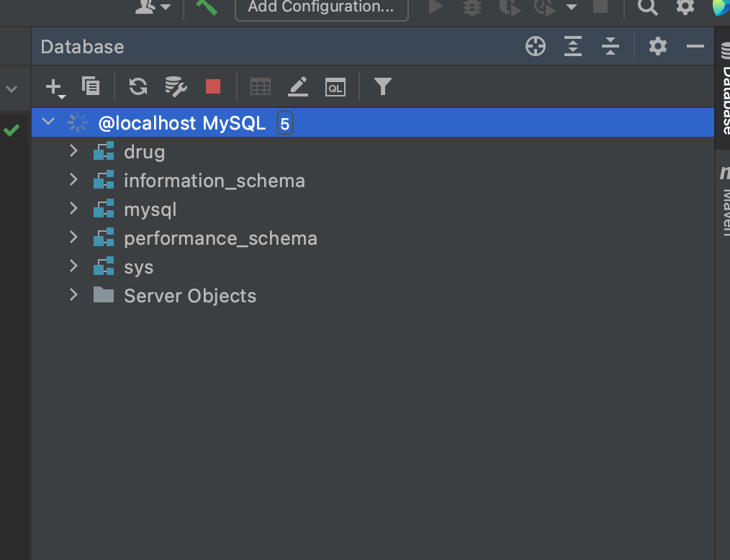
Task: Click Select Opened File crosshair icon
Action: coord(536,47)
